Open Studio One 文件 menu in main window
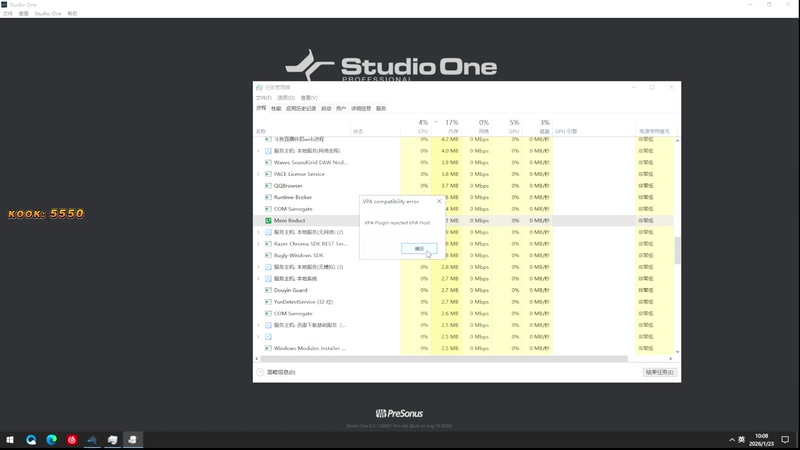This screenshot has height=450, width=800. [x=8, y=14]
